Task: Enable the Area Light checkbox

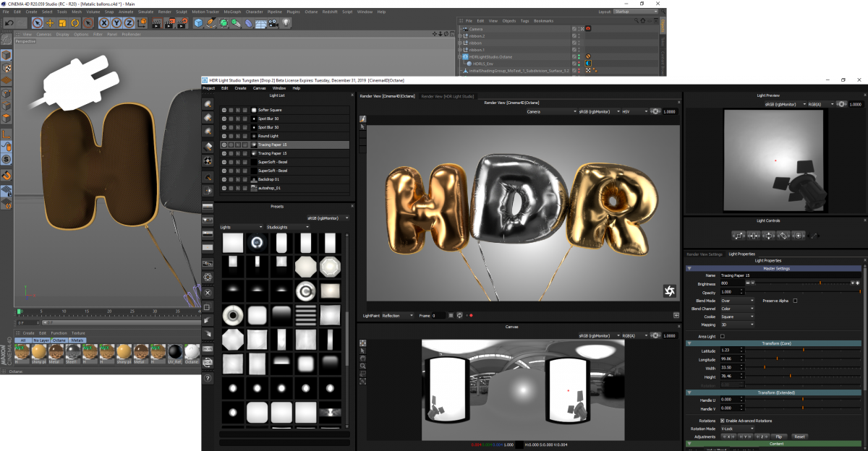Action: tap(723, 336)
